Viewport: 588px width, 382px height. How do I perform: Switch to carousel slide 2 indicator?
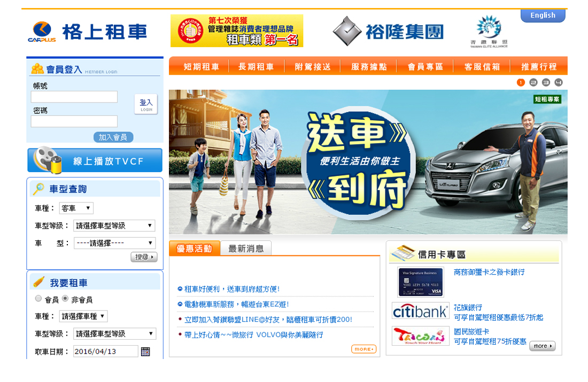pos(533,82)
